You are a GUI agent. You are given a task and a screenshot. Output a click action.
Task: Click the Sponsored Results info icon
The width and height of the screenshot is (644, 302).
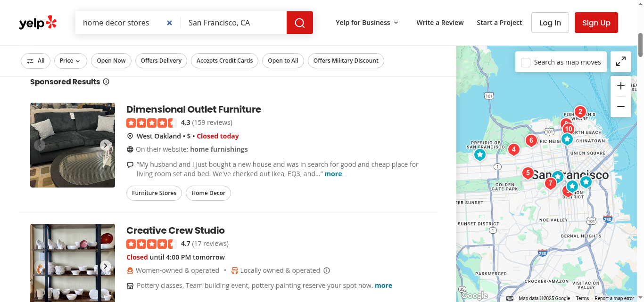[106, 82]
